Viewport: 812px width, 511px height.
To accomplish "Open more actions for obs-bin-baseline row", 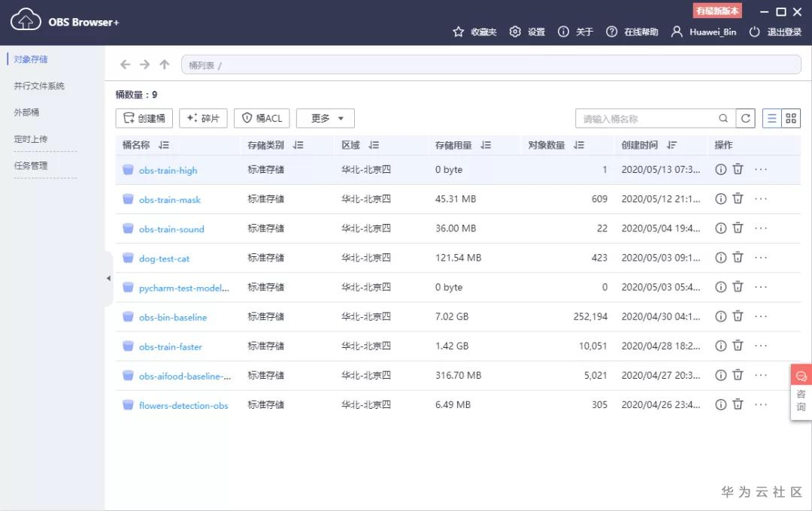I will pyautogui.click(x=761, y=316).
